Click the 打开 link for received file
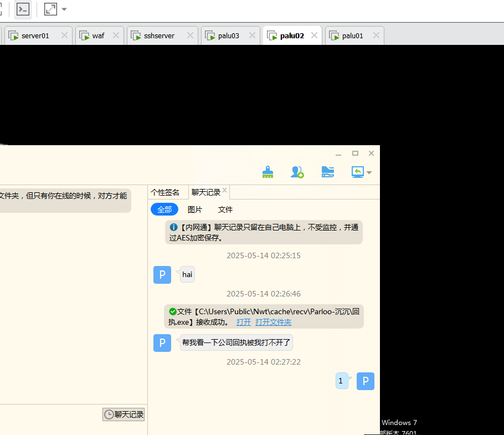 point(244,322)
